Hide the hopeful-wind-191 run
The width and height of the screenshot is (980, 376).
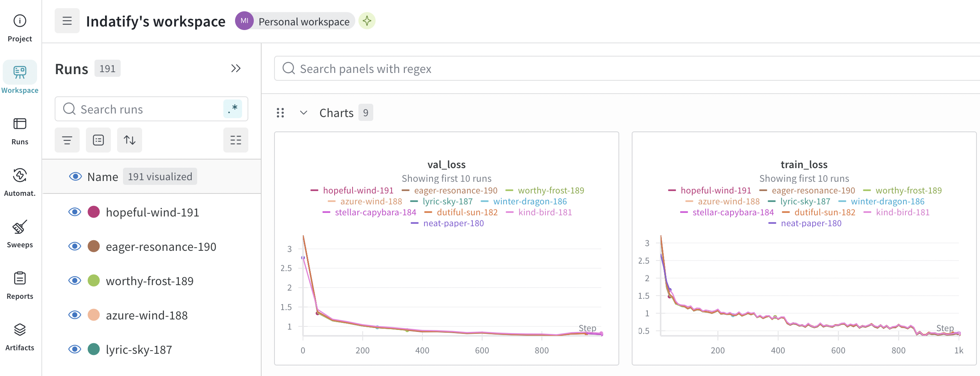[75, 212]
